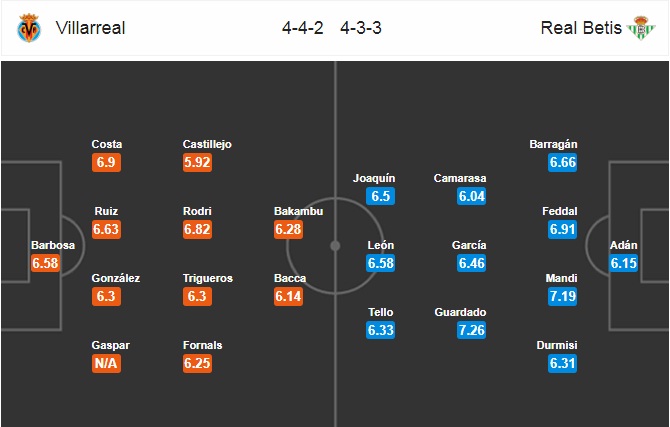Click the Trigueros player name
This screenshot has height=427, width=670.
pyautogui.click(x=208, y=278)
